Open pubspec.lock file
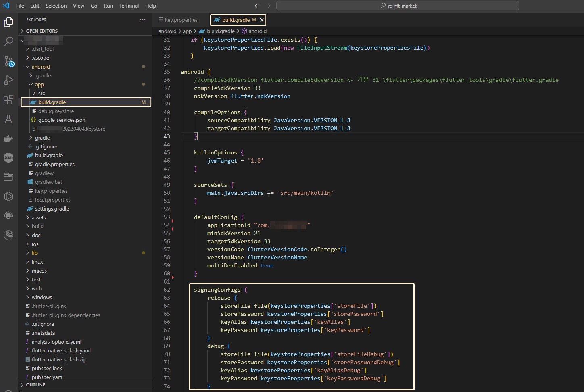 click(x=47, y=368)
